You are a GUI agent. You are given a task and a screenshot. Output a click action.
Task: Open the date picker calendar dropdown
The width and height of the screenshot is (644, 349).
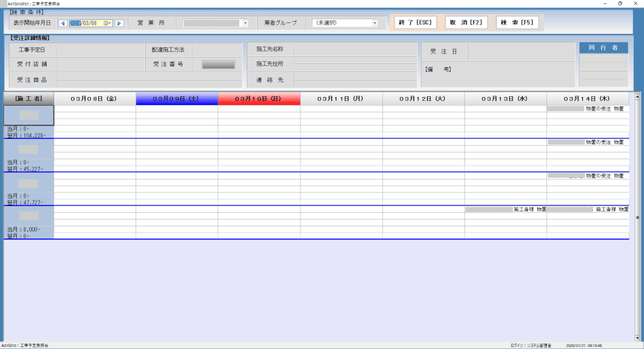108,23
